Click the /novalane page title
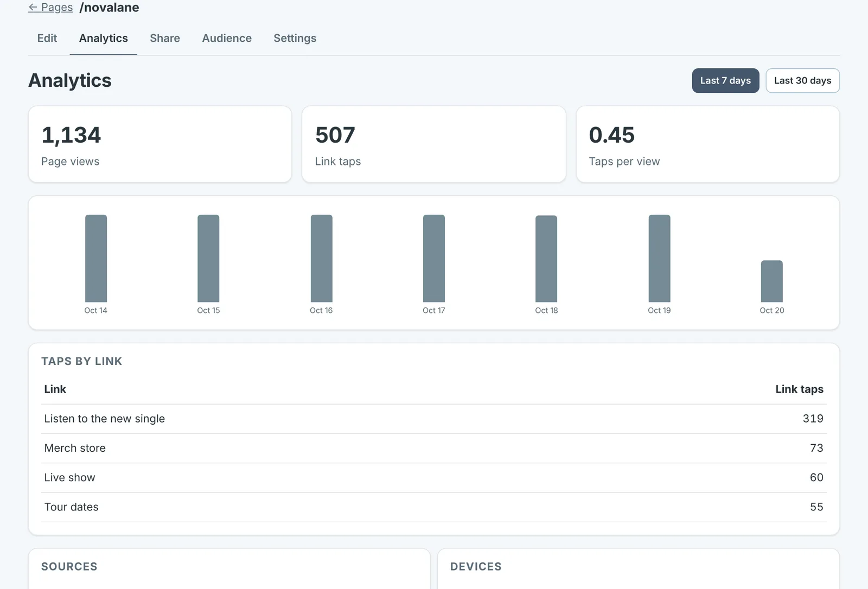 click(x=109, y=7)
